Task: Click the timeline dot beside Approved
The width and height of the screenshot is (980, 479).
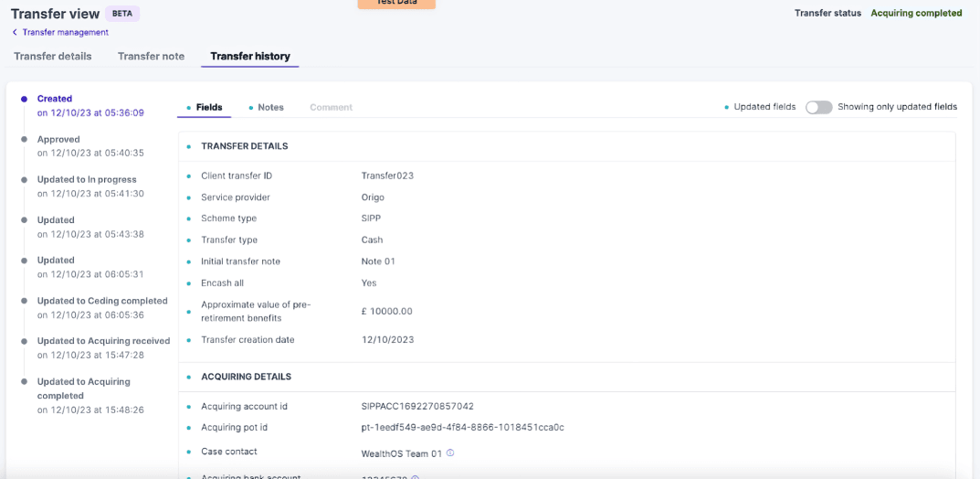Action: pos(24,140)
